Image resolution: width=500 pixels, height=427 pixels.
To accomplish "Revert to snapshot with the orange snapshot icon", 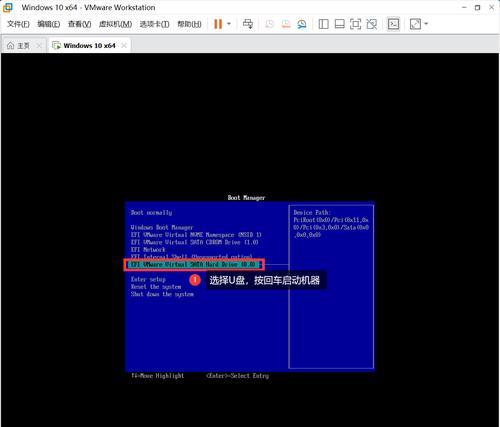I will (286, 24).
